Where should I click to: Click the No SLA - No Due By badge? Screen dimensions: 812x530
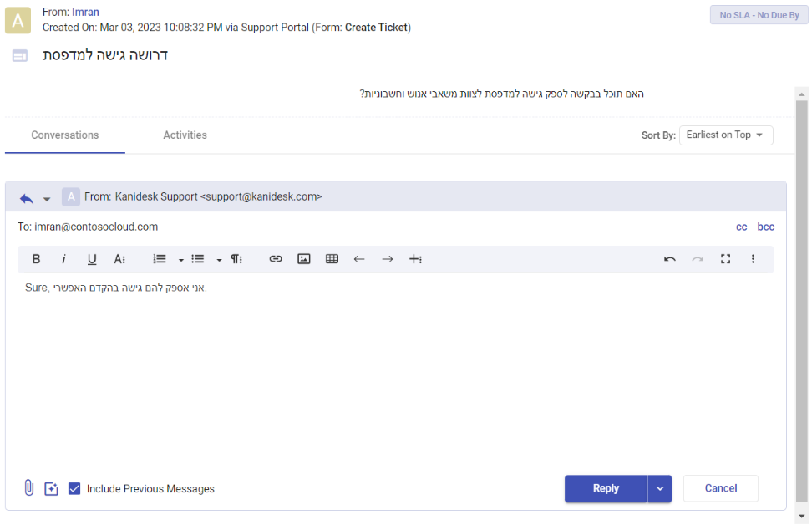(759, 15)
